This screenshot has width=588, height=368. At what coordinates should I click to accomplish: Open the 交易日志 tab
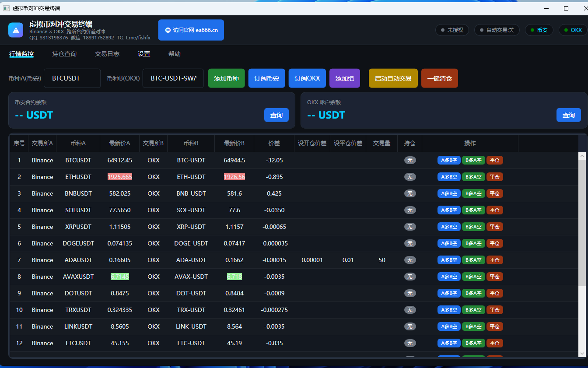107,54
